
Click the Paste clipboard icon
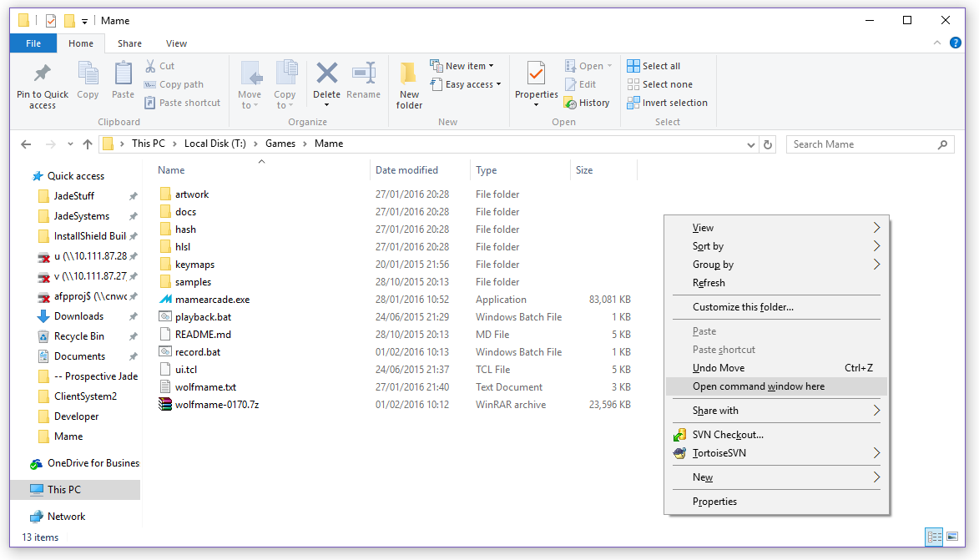tap(123, 73)
